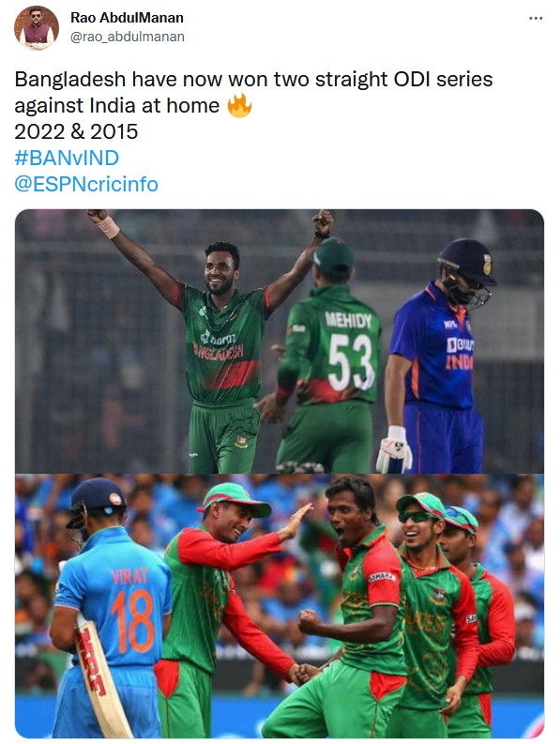Open the @rao_abdulmanan handle link
The width and height of the screenshot is (560, 744).
click(x=128, y=37)
